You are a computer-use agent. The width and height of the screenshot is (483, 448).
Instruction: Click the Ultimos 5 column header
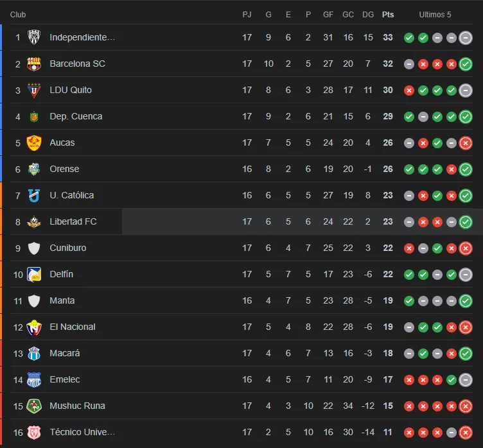pyautogui.click(x=435, y=14)
